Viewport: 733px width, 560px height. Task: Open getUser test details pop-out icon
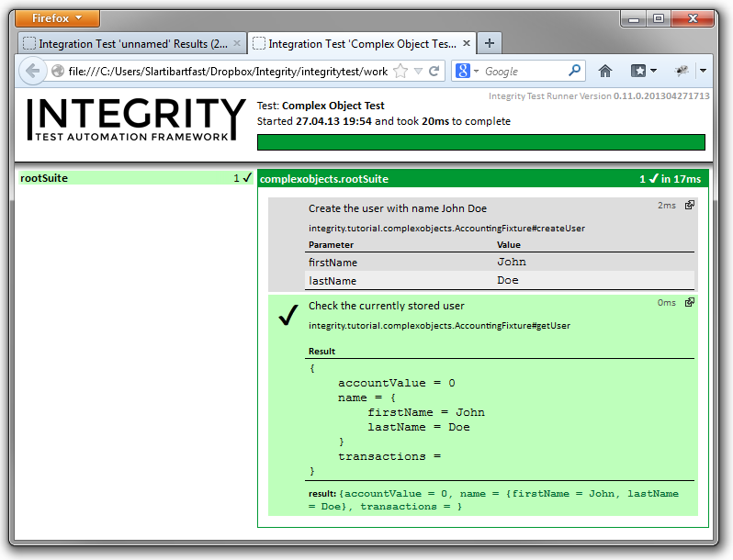(689, 303)
